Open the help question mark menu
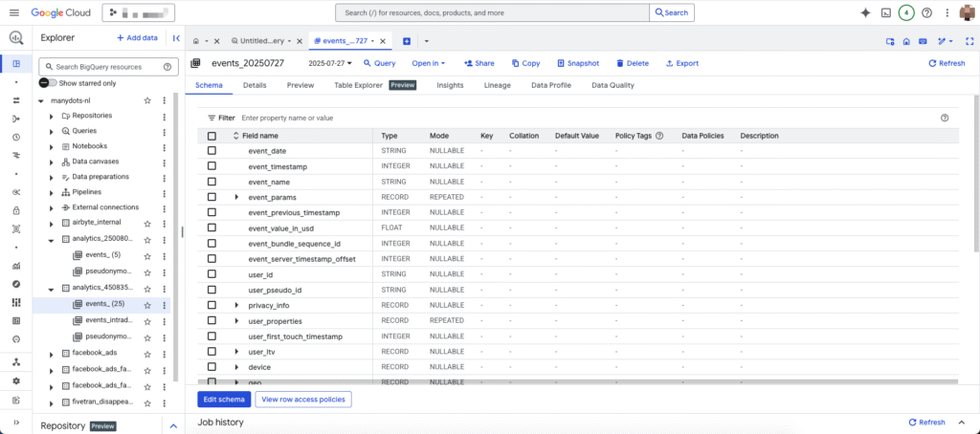Image resolution: width=980 pixels, height=434 pixels. click(926, 12)
